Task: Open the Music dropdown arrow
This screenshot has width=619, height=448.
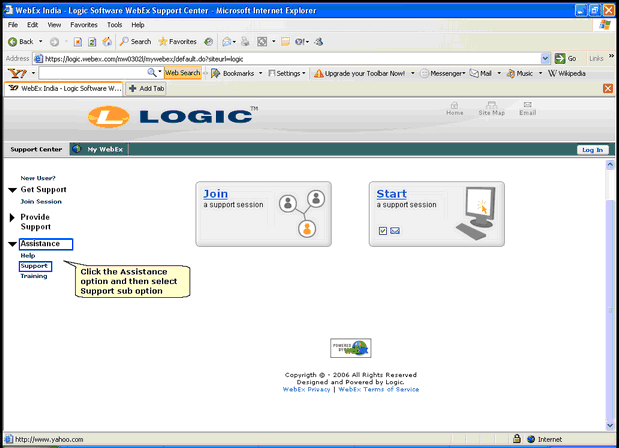Action: [540, 73]
